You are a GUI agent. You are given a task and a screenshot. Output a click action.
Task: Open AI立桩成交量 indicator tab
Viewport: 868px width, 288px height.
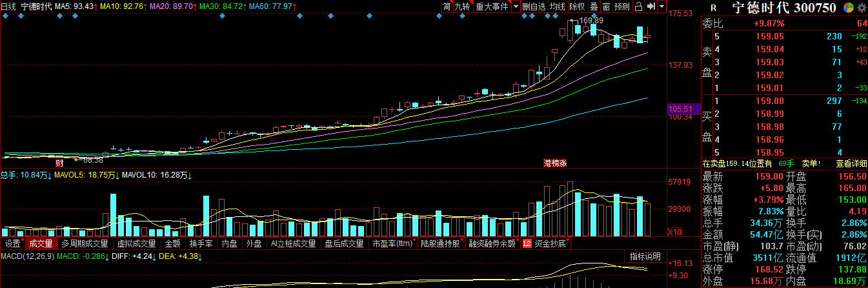[x=293, y=243]
